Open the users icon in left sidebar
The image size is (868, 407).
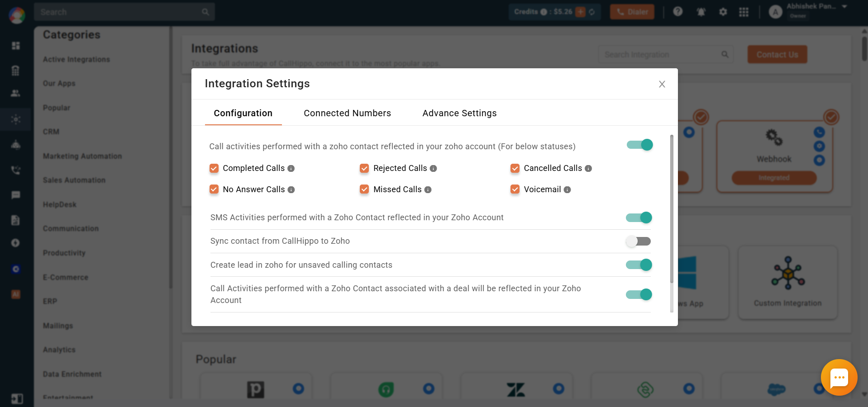click(x=16, y=93)
